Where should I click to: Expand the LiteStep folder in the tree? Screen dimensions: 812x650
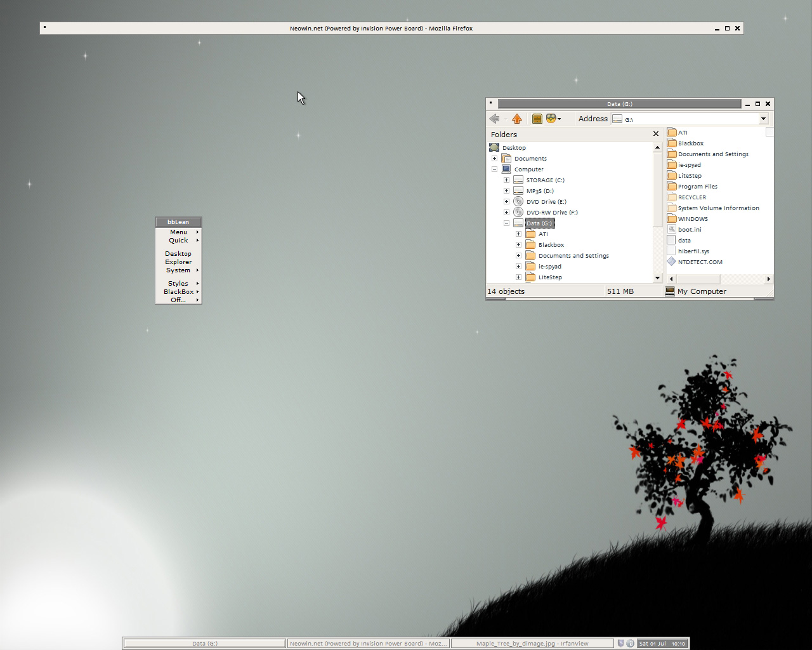(518, 277)
